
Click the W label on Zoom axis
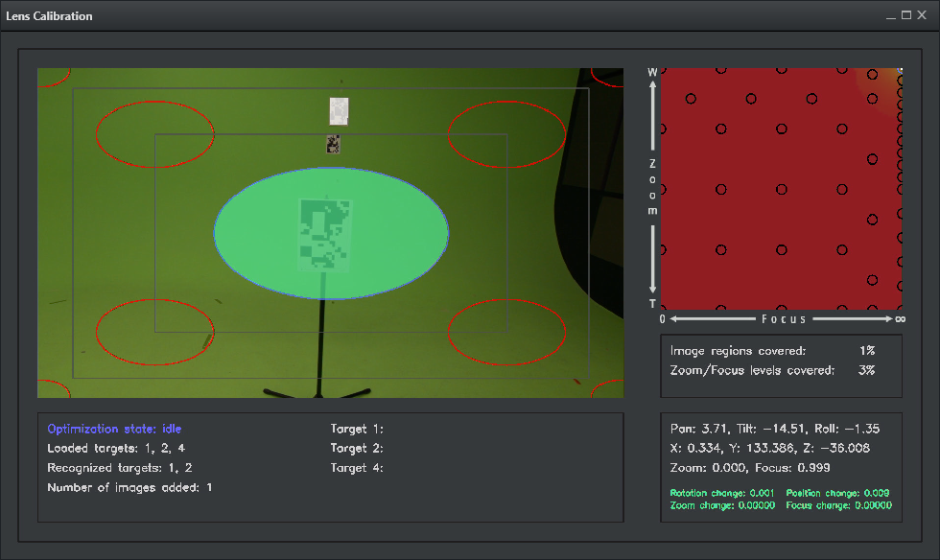pyautogui.click(x=652, y=73)
